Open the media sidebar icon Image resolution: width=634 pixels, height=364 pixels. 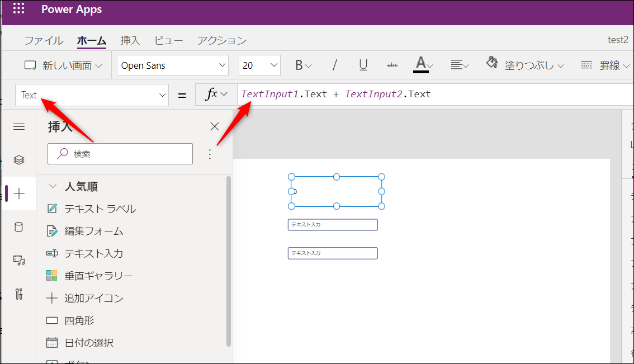coord(19,261)
